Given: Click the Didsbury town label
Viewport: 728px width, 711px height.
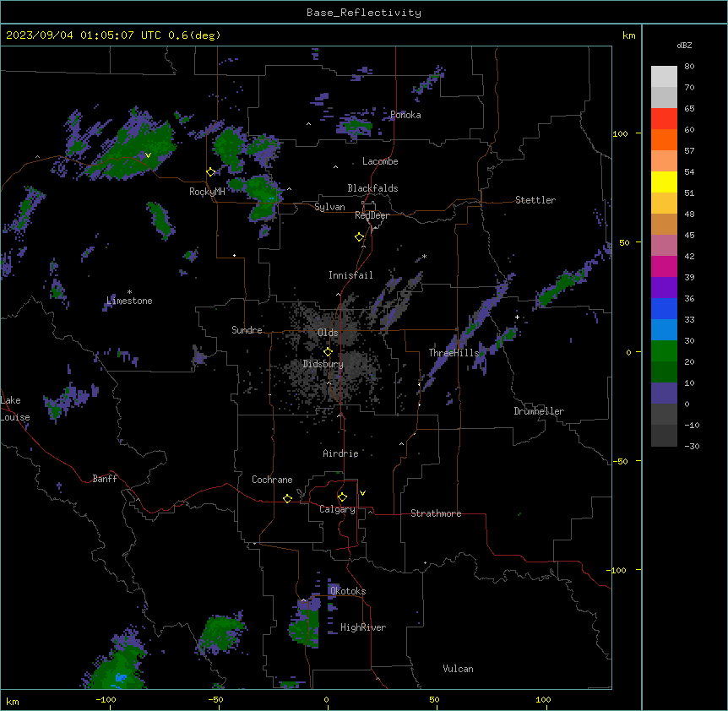Looking at the screenshot, I should [x=323, y=364].
